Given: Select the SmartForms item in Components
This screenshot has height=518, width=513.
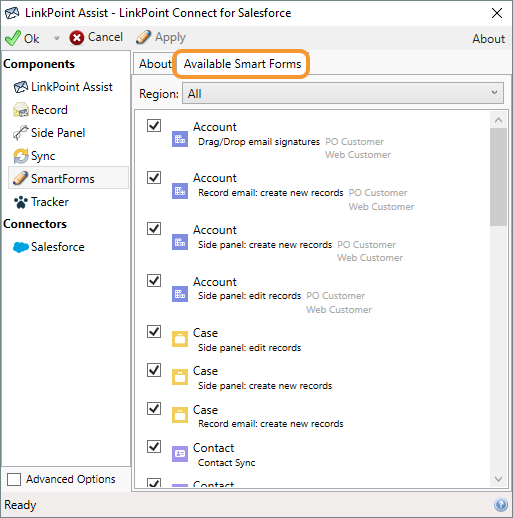Looking at the screenshot, I should coord(68,179).
